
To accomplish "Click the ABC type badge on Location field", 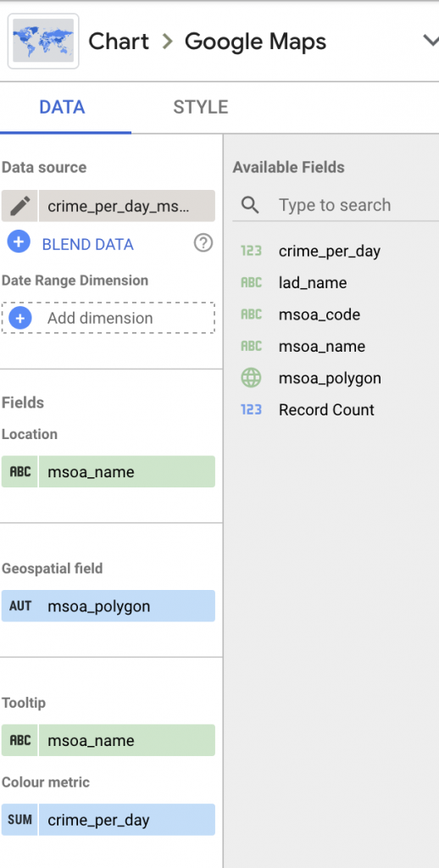I will tap(20, 471).
